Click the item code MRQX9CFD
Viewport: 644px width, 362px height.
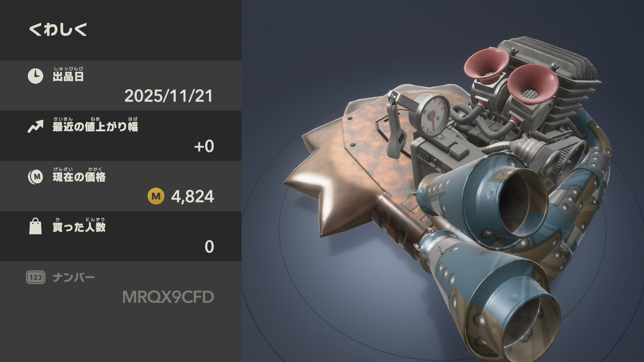click(x=168, y=297)
